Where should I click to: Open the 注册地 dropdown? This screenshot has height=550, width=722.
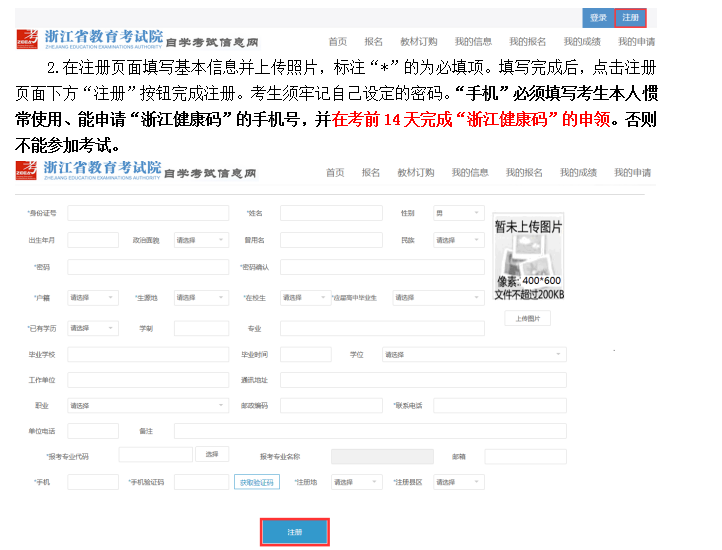[356, 482]
